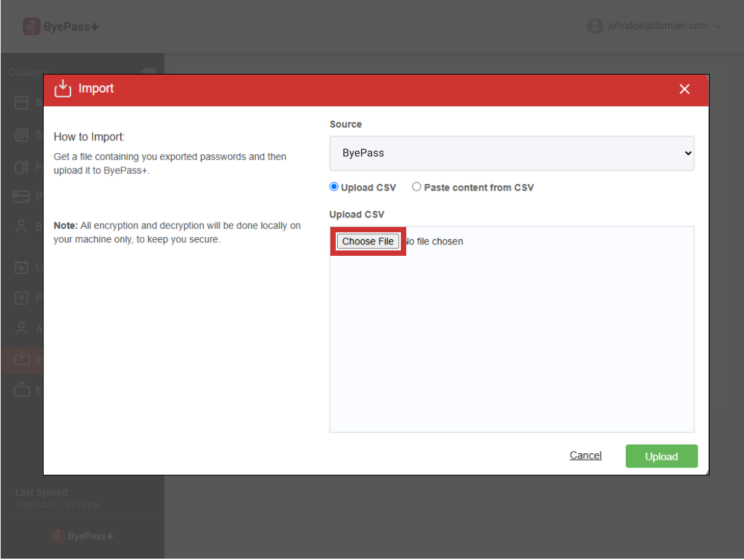Click the Cancel link in the Import dialog

pyautogui.click(x=586, y=456)
